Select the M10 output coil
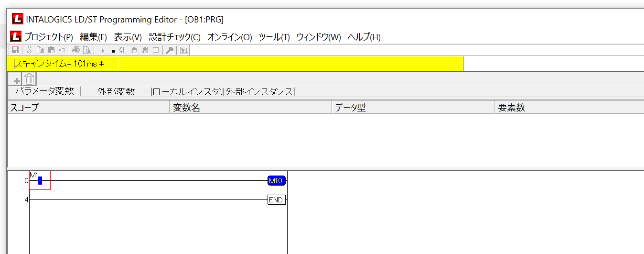Image resolution: width=644 pixels, height=254 pixels. click(276, 180)
